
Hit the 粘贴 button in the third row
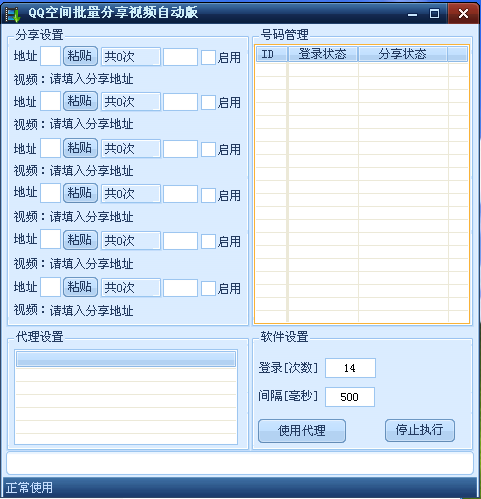(x=80, y=148)
